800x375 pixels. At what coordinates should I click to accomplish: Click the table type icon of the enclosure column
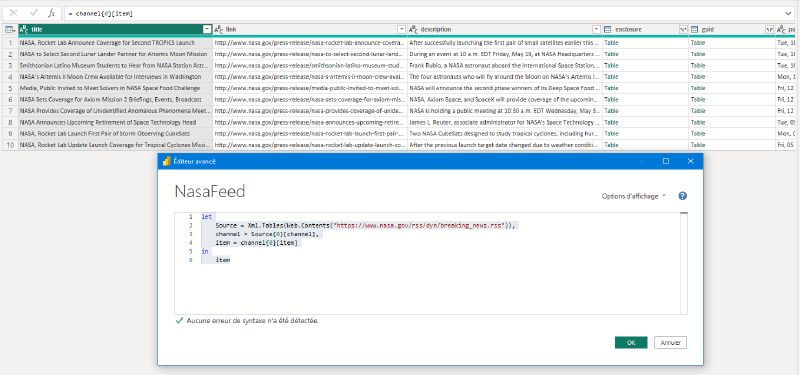point(608,30)
